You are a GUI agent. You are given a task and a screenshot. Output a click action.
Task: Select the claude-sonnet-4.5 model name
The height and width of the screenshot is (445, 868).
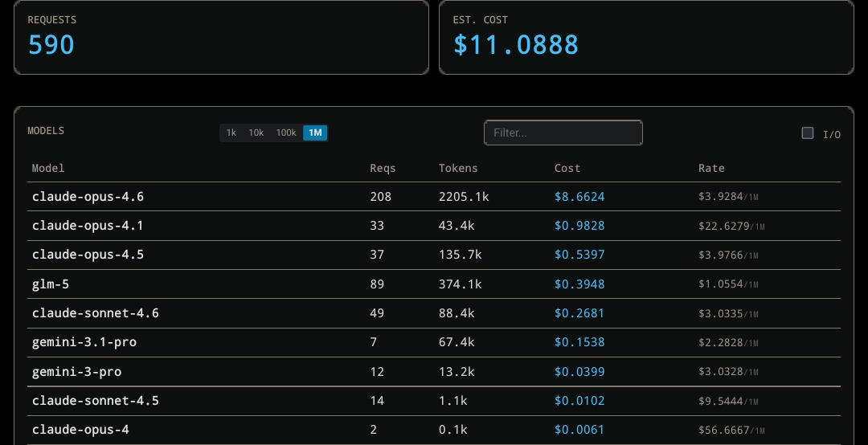(95, 401)
